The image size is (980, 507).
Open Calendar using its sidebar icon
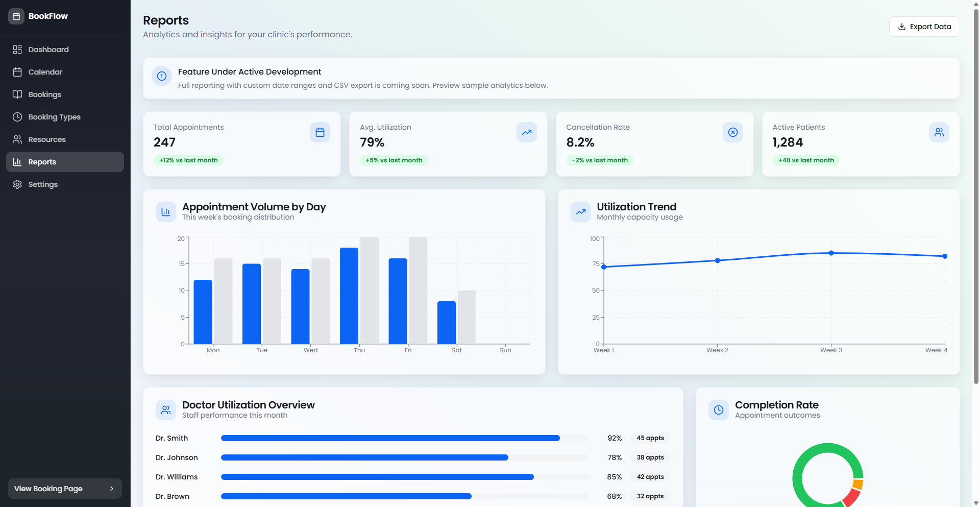(x=17, y=71)
